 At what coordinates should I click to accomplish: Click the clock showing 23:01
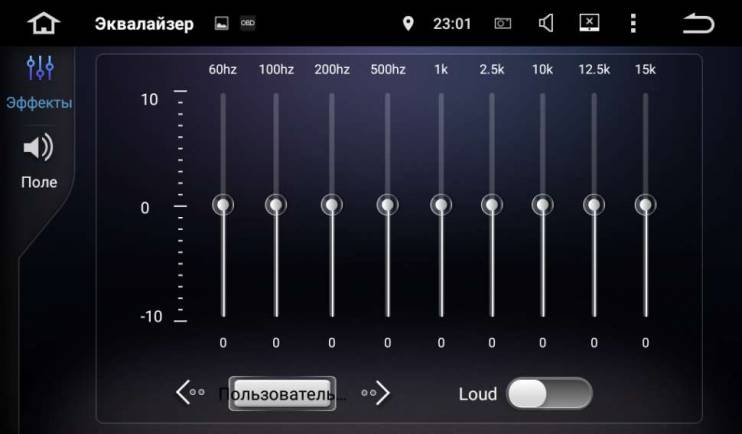(452, 24)
